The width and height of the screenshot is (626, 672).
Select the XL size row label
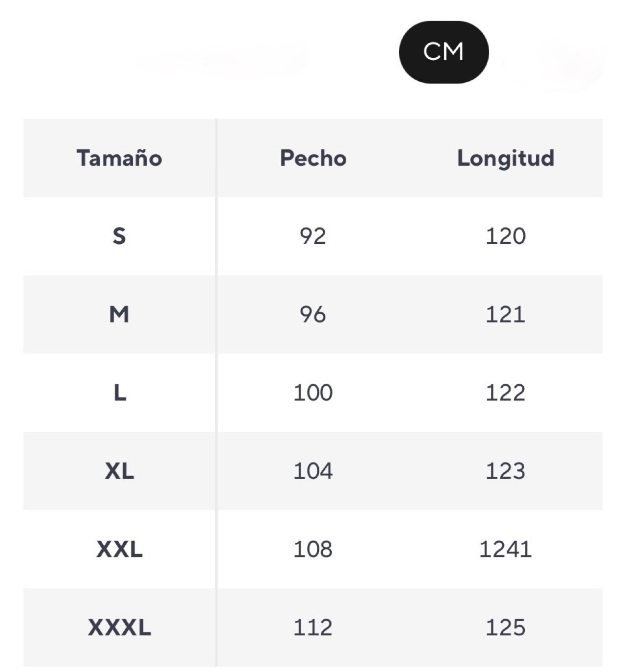tap(119, 471)
